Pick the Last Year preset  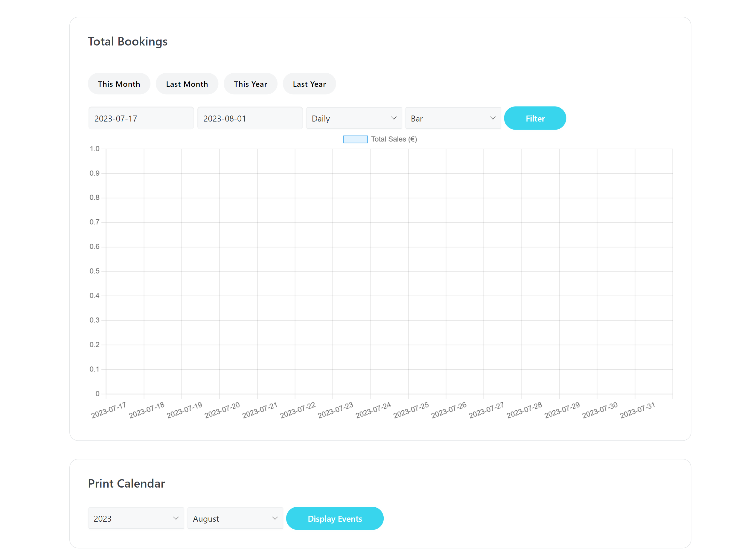(309, 84)
